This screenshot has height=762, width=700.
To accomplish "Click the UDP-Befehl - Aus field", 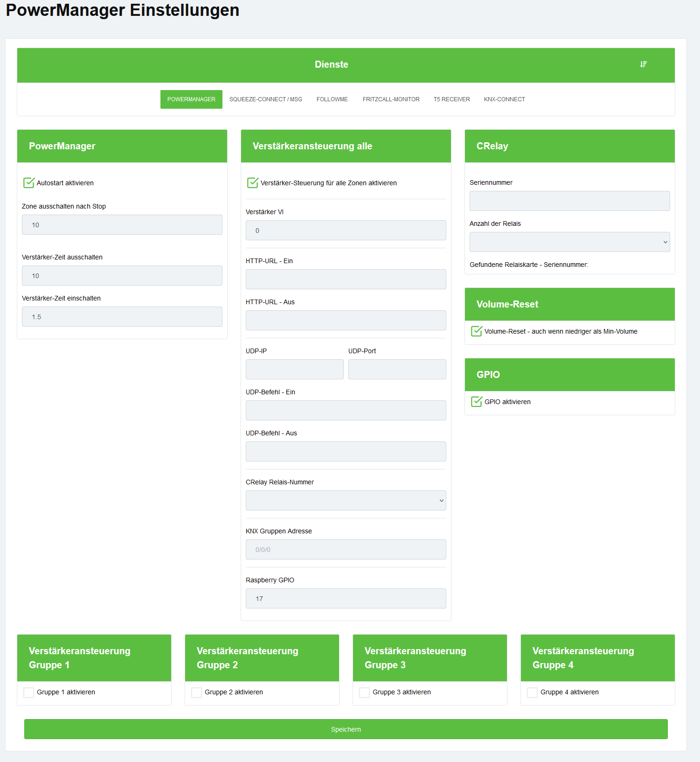I will [346, 452].
